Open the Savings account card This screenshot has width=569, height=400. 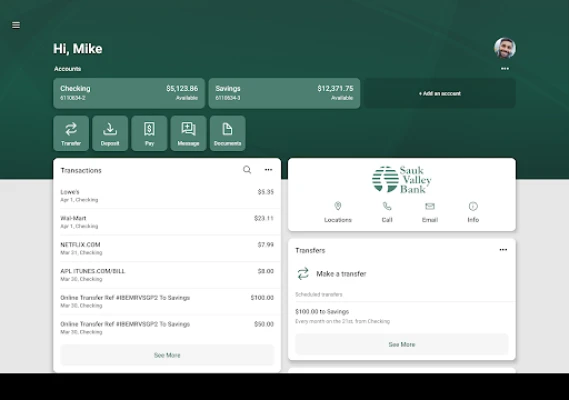click(284, 93)
